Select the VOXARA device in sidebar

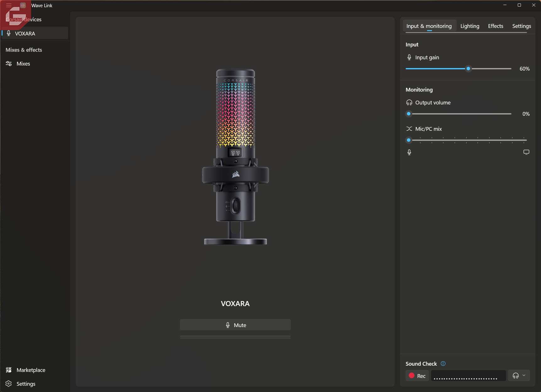[35, 33]
